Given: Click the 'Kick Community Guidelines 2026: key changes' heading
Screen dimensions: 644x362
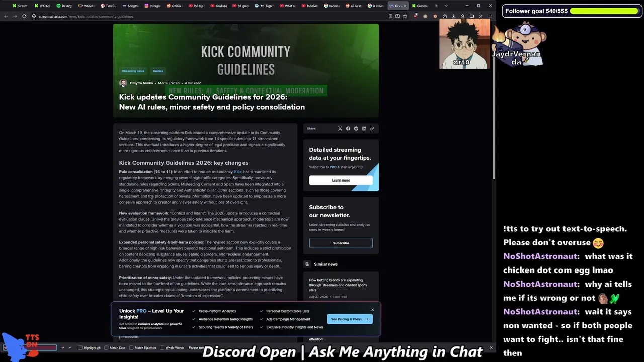Looking at the screenshot, I should [x=184, y=163].
